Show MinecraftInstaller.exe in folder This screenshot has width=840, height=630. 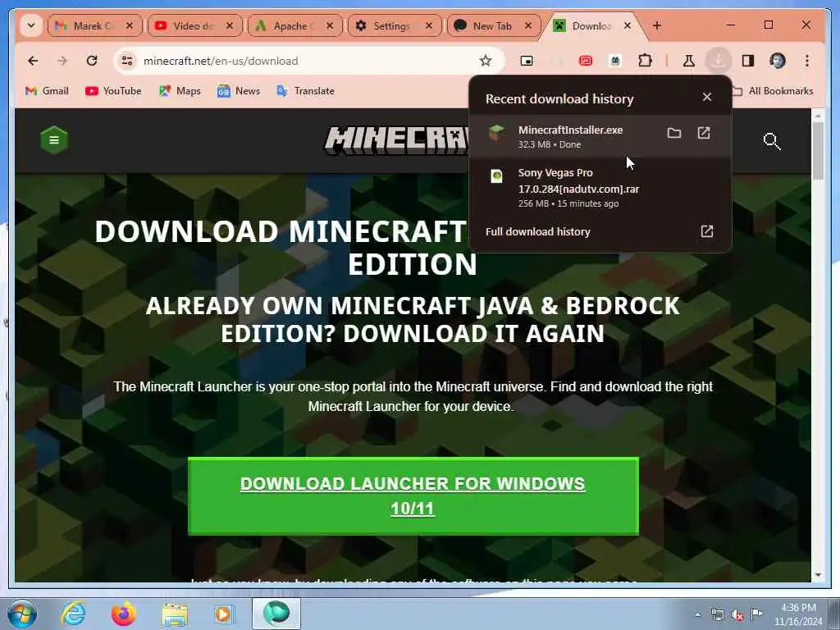click(674, 133)
